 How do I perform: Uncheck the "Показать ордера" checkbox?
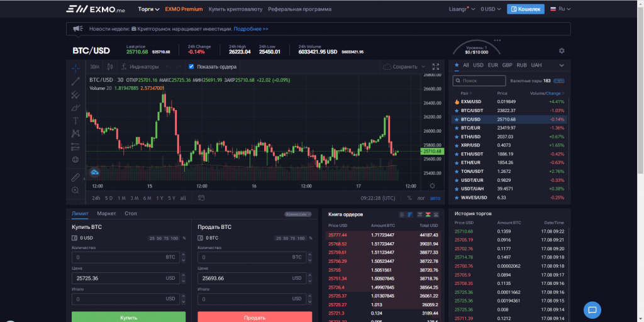pyautogui.click(x=192, y=67)
